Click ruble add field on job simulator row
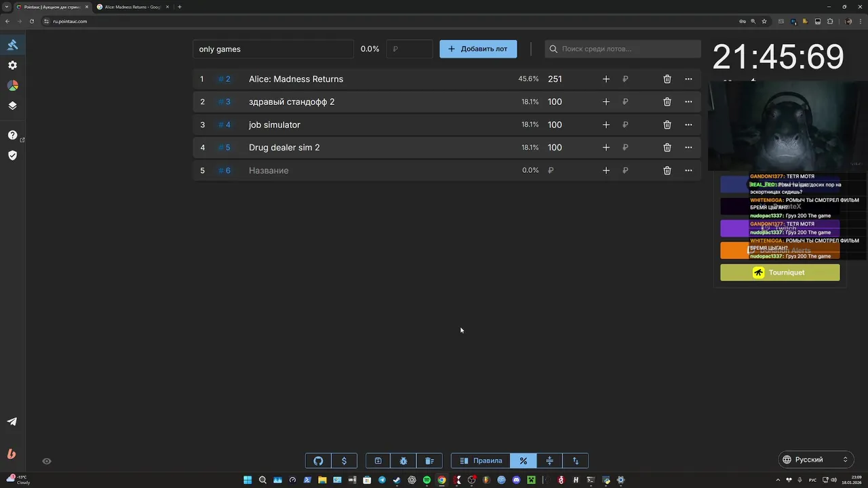This screenshot has width=868, height=488. click(625, 125)
